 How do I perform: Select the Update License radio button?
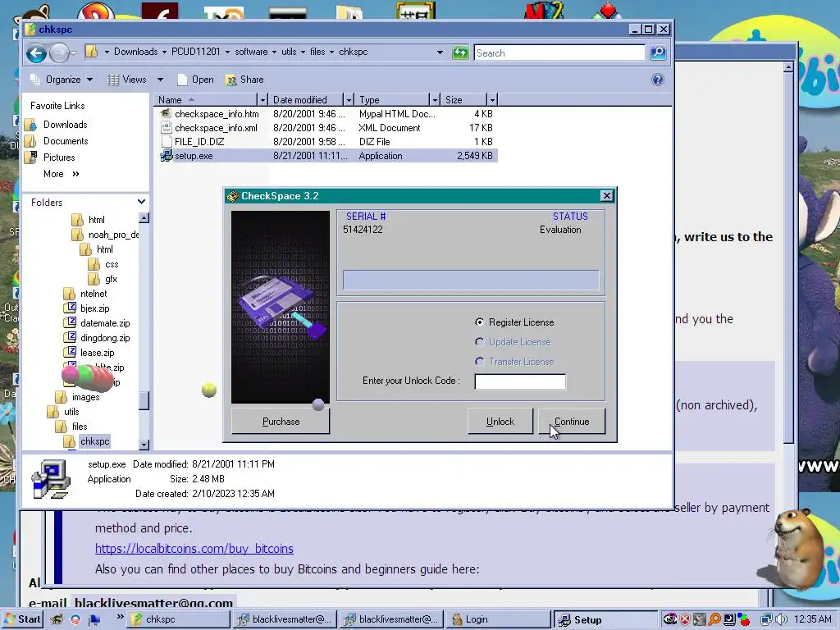pyautogui.click(x=479, y=342)
